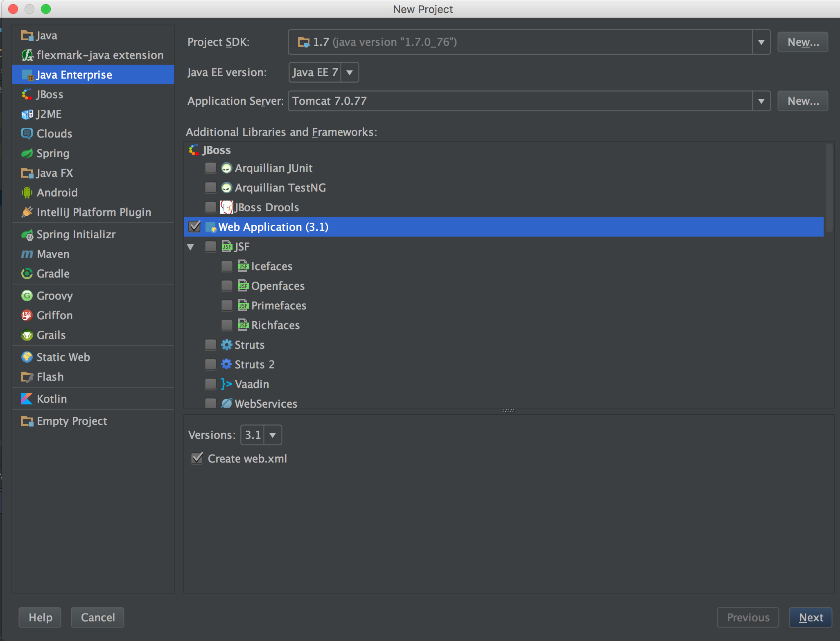Select the Static Web globe icon
This screenshot has width=840, height=641.
click(27, 357)
